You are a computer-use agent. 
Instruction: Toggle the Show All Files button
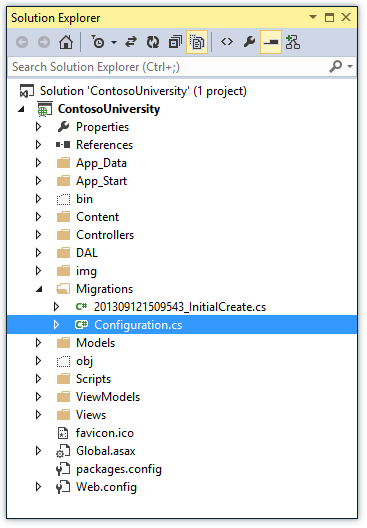197,42
